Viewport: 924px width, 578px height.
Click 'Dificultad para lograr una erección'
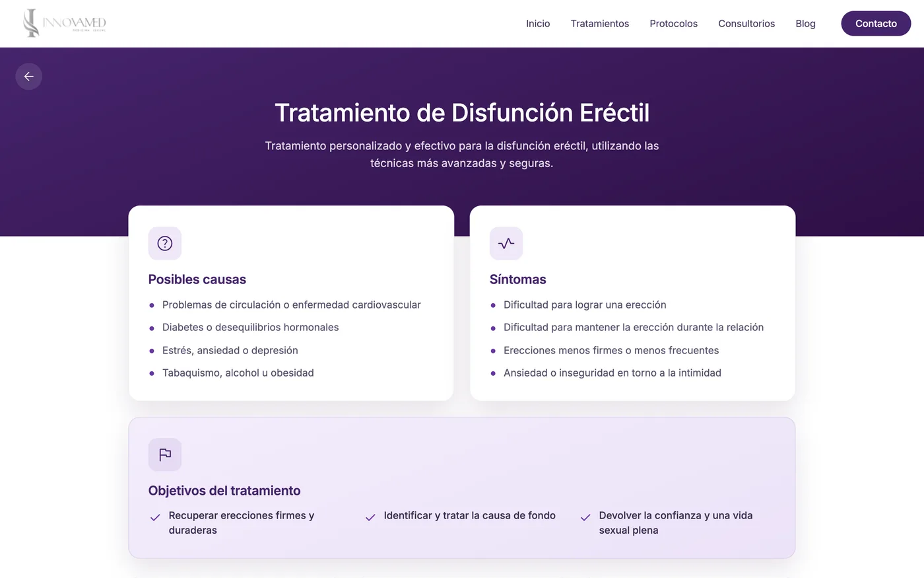(x=585, y=305)
